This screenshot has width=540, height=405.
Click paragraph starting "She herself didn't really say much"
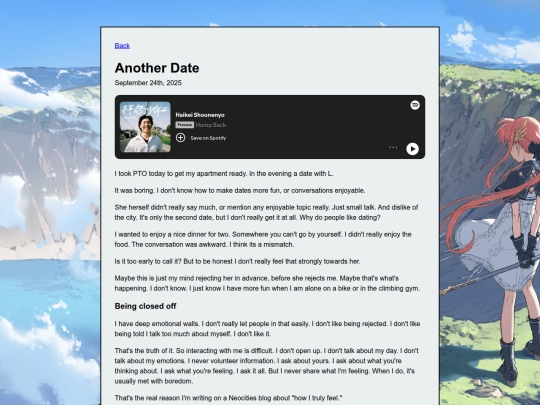click(267, 212)
